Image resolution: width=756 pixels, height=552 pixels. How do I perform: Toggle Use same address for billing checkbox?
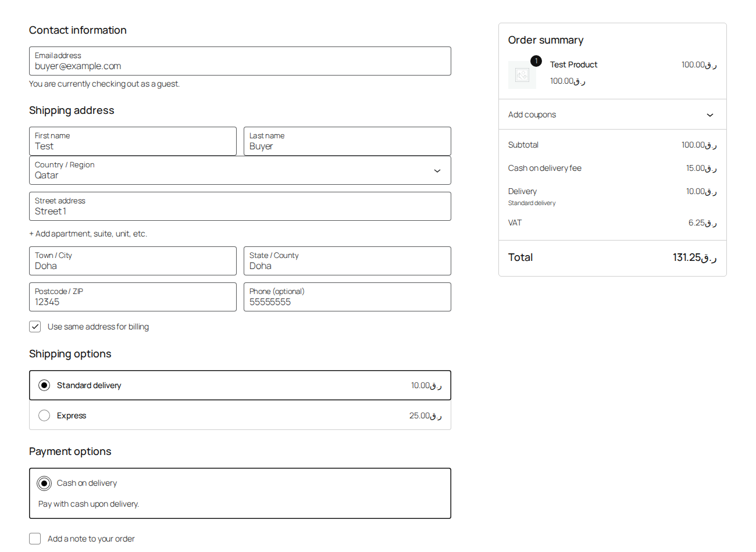pyautogui.click(x=35, y=327)
